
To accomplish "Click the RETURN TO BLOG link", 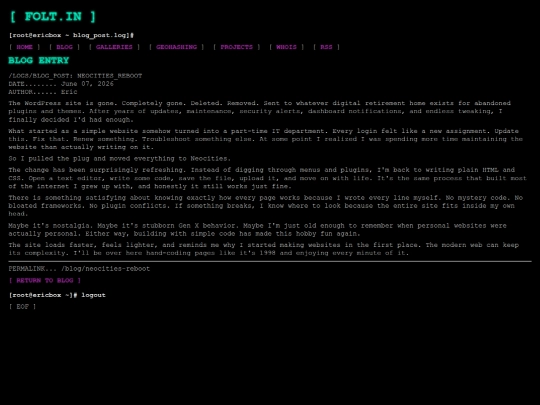I will (x=45, y=280).
